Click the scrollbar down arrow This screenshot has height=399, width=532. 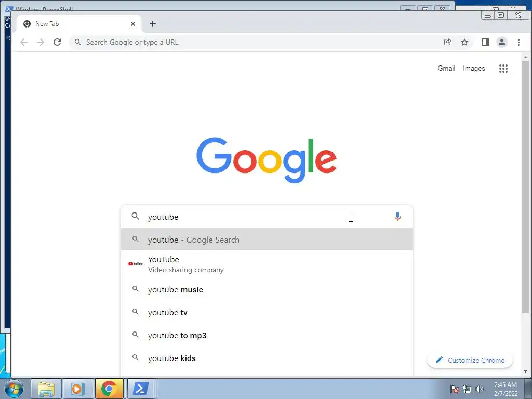click(x=525, y=371)
